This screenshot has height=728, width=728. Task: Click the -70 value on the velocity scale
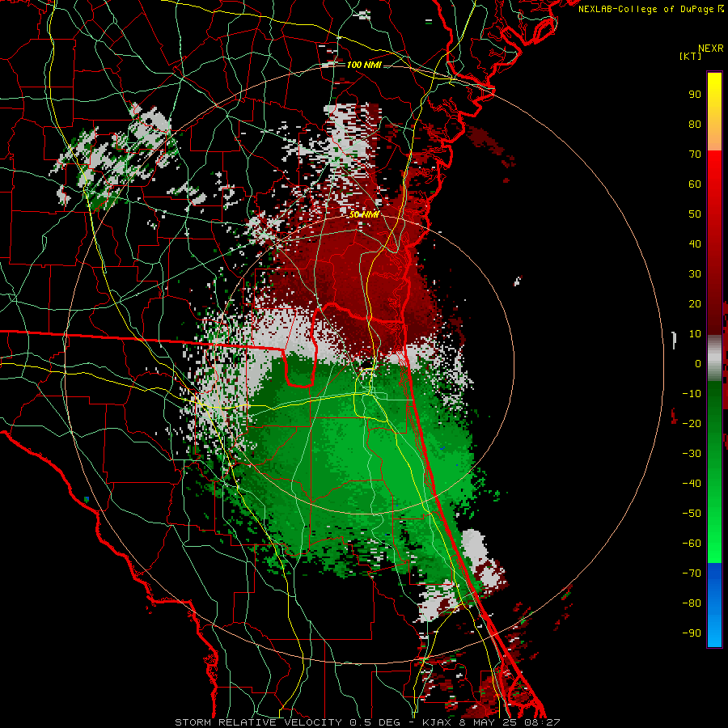[x=692, y=574]
